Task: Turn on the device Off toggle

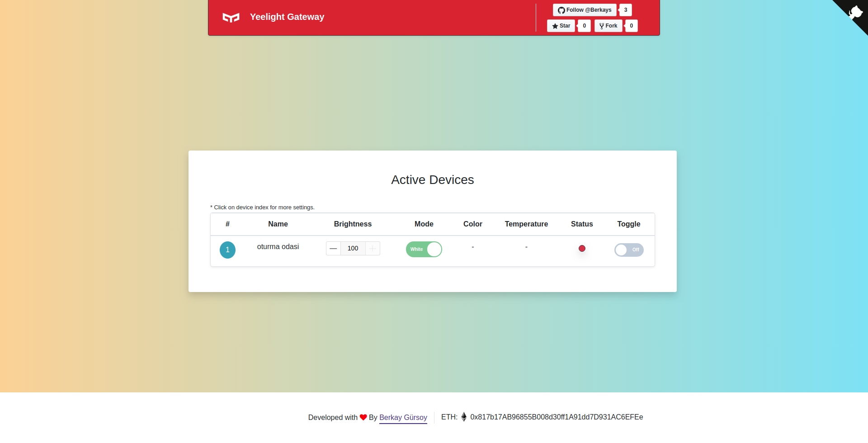Action: click(x=628, y=250)
